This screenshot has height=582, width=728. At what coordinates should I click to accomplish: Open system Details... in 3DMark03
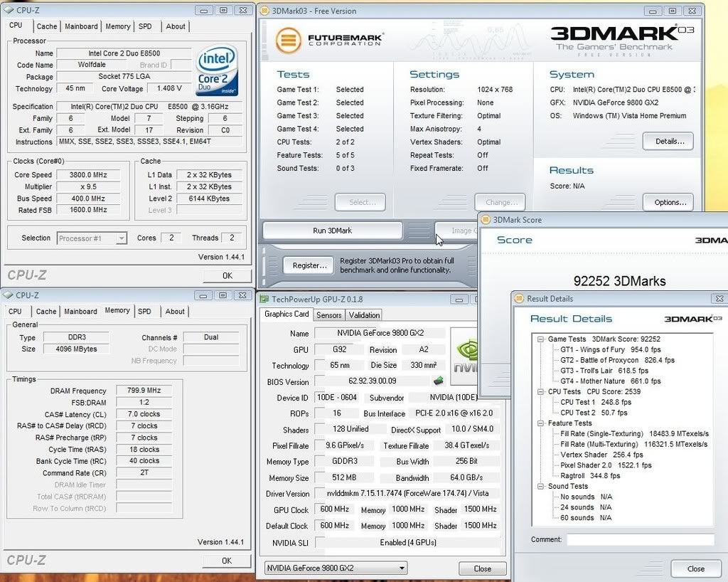(x=668, y=142)
